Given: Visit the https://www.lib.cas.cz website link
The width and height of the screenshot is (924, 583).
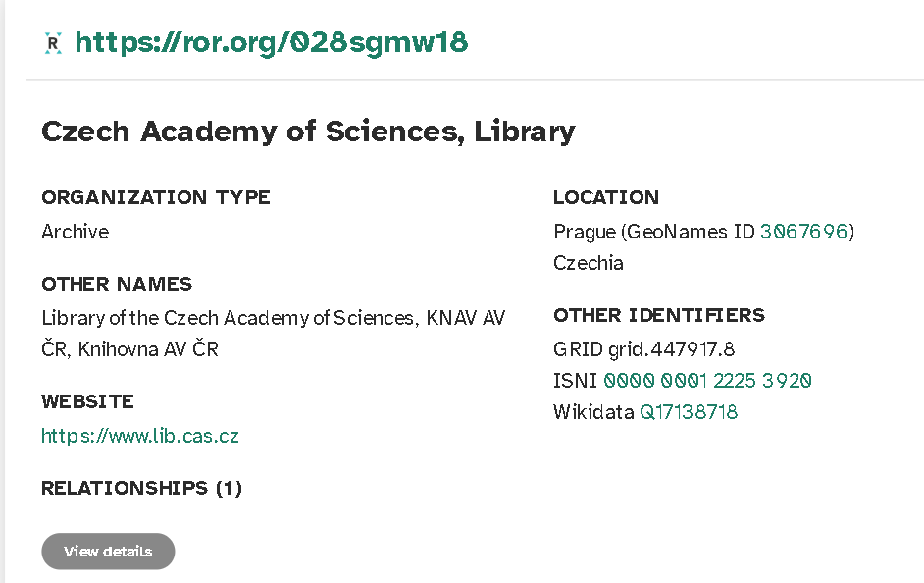Looking at the screenshot, I should [140, 436].
